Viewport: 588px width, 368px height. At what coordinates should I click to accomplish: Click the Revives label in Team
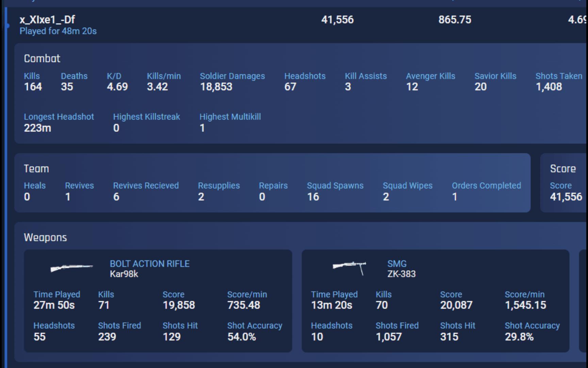(x=79, y=186)
